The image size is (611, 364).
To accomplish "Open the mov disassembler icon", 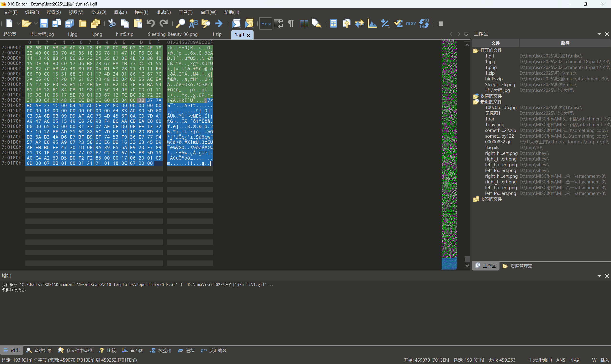I will [411, 23].
